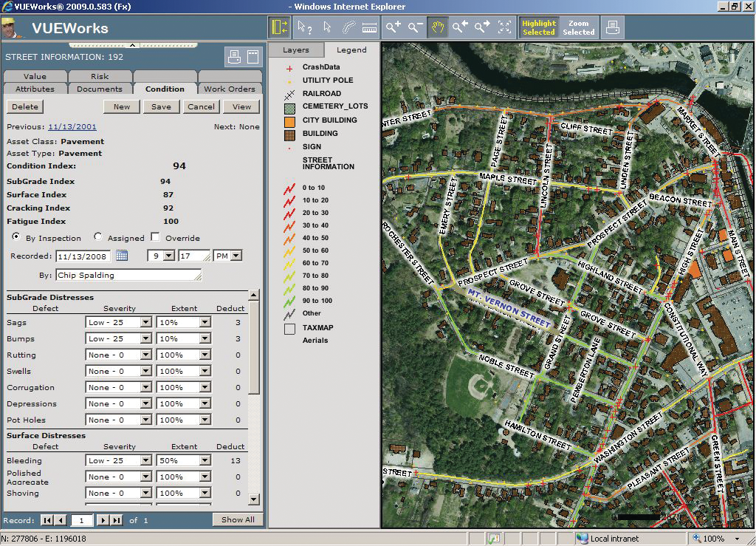This screenshot has width=756, height=546.
Task: Zoom to full map extent
Action: coord(506,27)
